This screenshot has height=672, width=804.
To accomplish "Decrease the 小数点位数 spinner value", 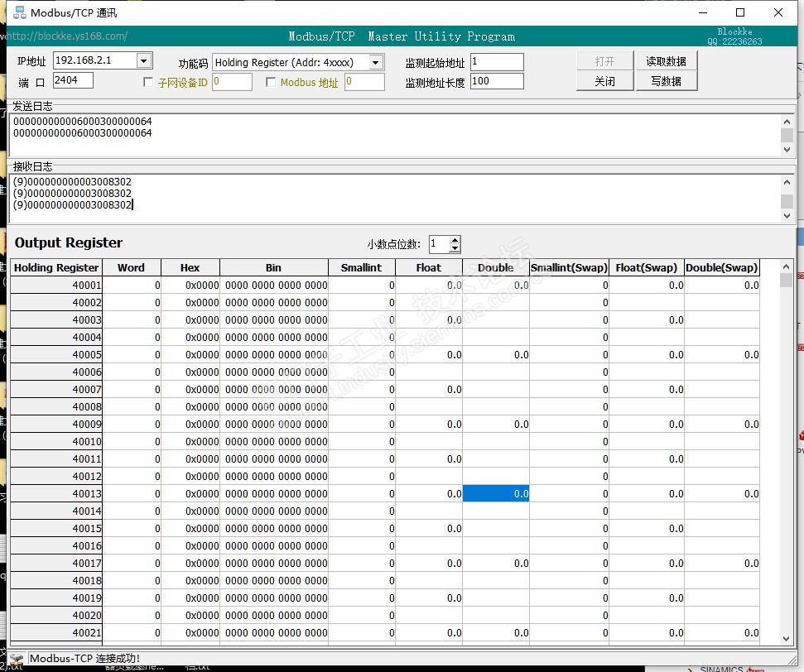I will 455,248.
